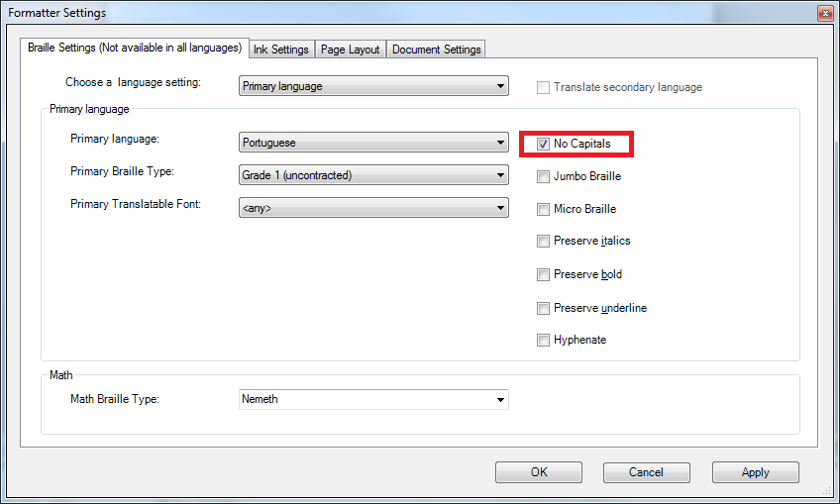This screenshot has height=504, width=840.
Task: Expand the Primary language Portuguese dropdown
Action: pos(374,143)
